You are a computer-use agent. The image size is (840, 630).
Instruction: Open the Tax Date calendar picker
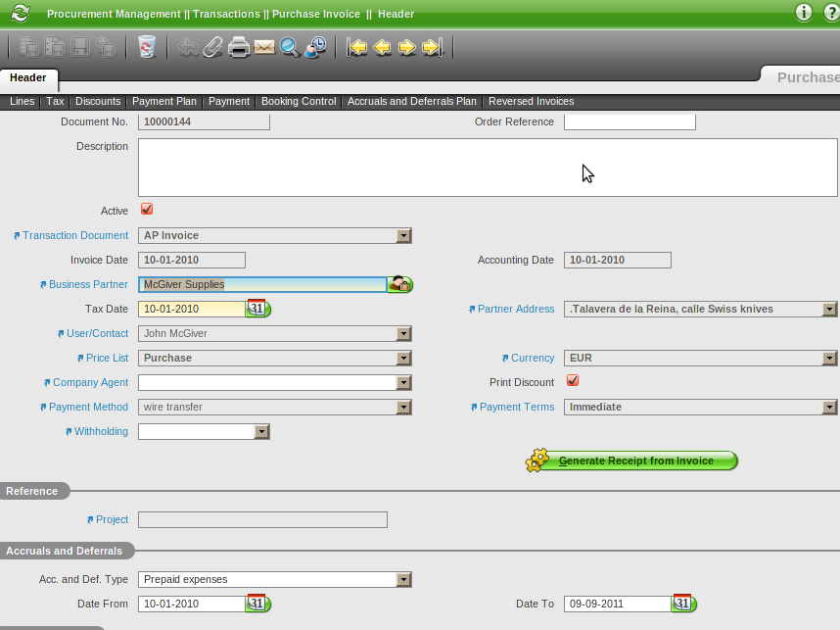click(x=257, y=309)
